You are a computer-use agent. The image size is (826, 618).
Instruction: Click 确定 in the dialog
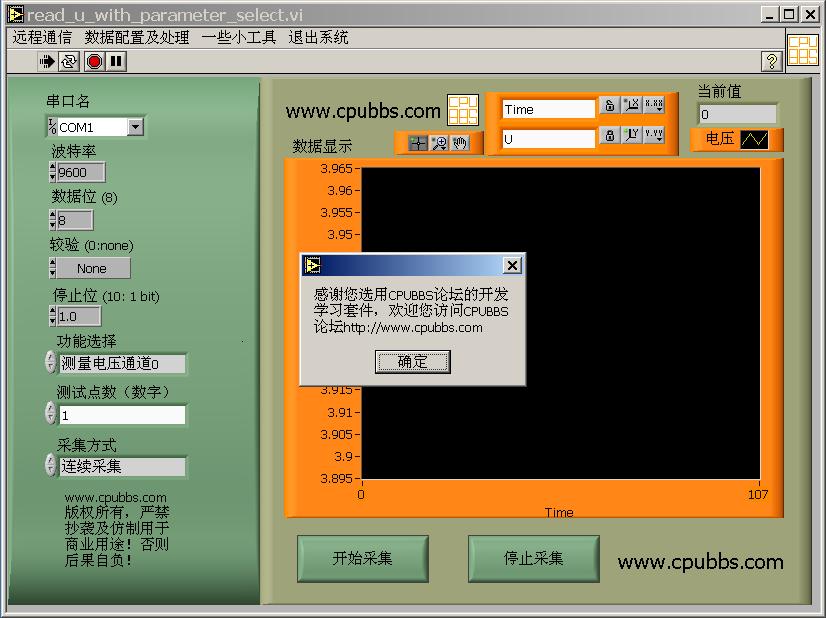[x=412, y=361]
